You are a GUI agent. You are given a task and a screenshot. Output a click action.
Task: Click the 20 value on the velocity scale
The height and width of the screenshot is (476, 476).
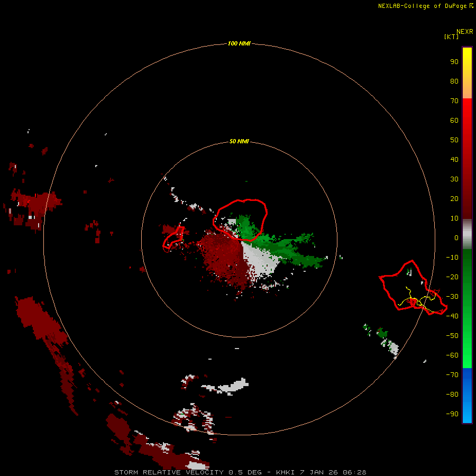tap(454, 198)
